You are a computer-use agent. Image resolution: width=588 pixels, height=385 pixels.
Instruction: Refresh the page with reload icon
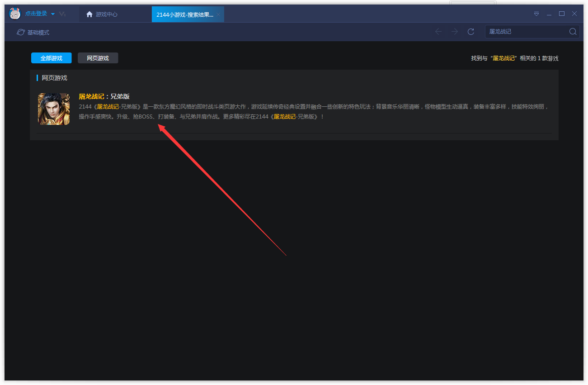(470, 32)
